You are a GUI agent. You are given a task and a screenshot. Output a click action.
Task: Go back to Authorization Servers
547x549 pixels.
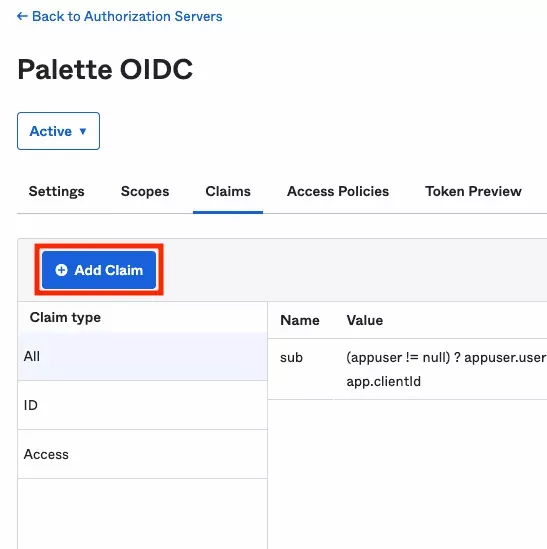tap(119, 16)
